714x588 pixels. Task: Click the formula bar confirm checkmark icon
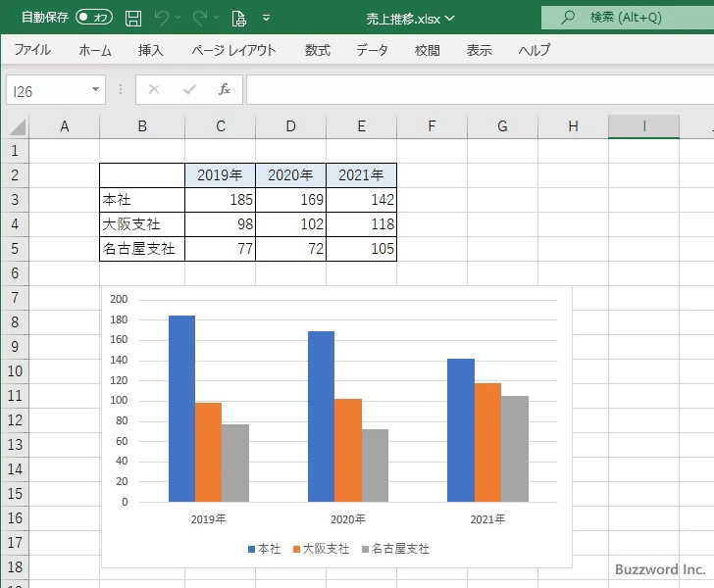point(189,89)
